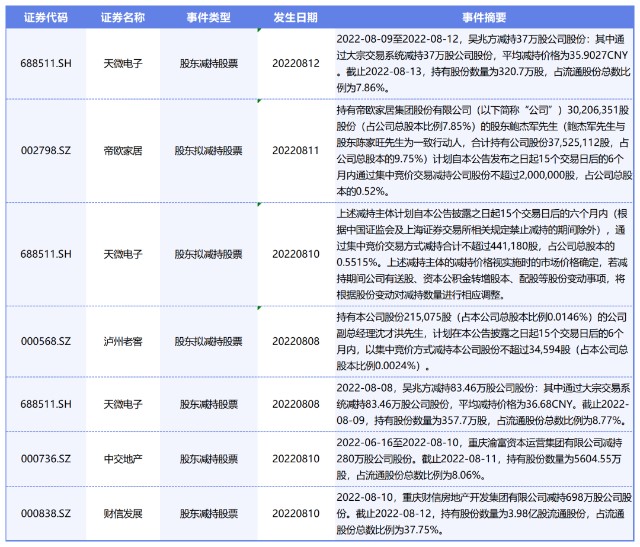Screen dimensions: 640x547
Task: Click 股东拟减持股票 in the 泸州老窖 row
Action: 209,341
